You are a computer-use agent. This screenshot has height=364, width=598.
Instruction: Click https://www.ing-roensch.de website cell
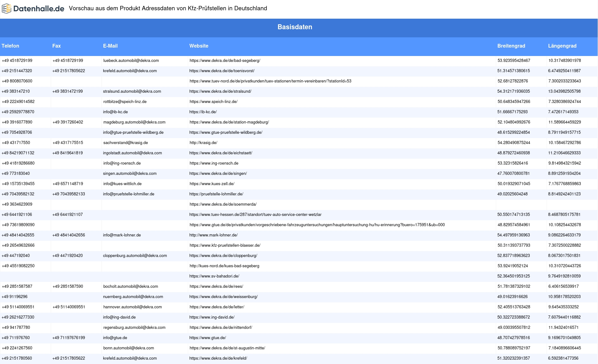[x=214, y=163]
